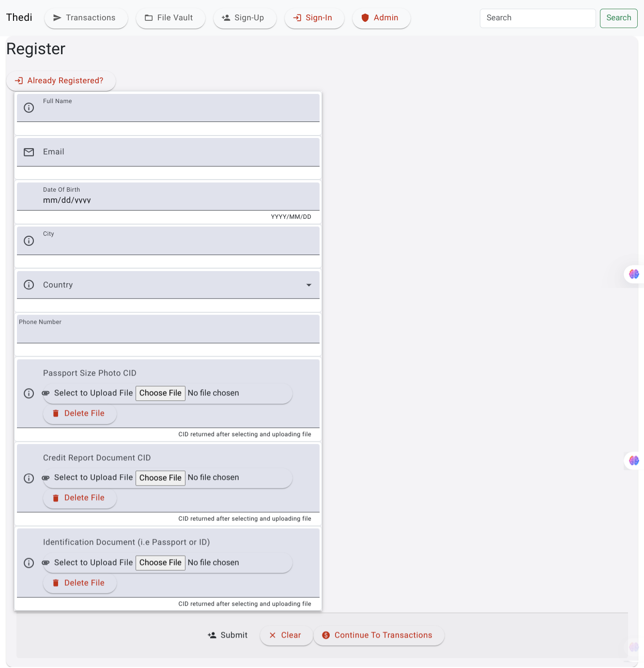Click the Clear button

coord(286,635)
